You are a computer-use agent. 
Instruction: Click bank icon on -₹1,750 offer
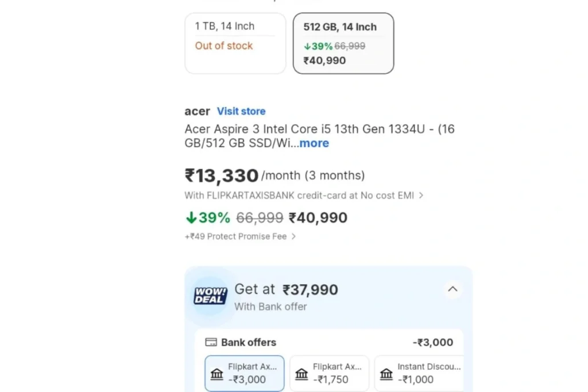click(301, 374)
